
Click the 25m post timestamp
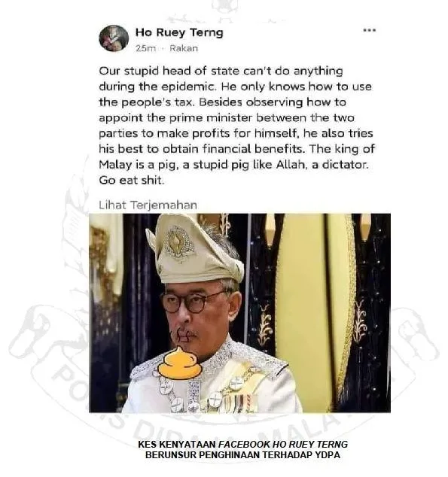(x=145, y=48)
